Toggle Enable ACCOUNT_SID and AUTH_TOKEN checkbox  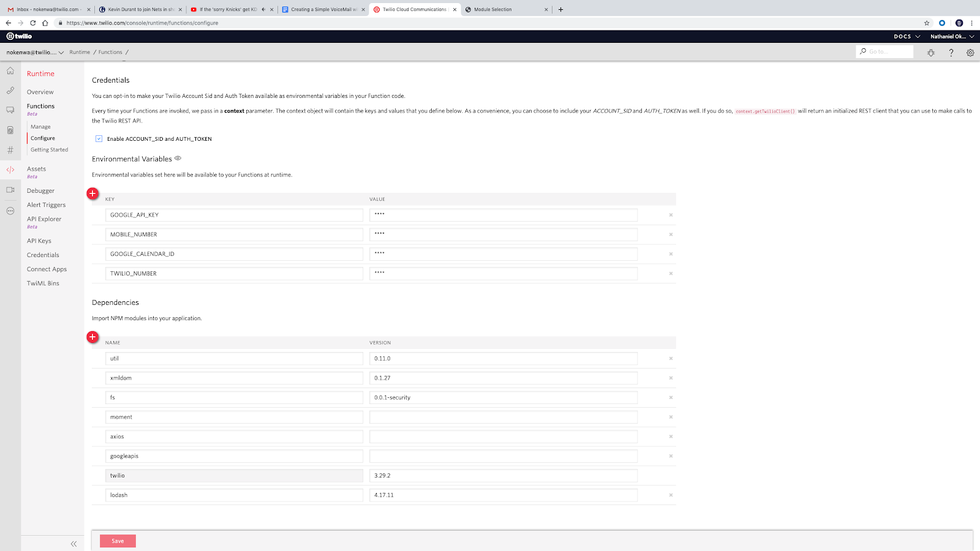click(99, 139)
